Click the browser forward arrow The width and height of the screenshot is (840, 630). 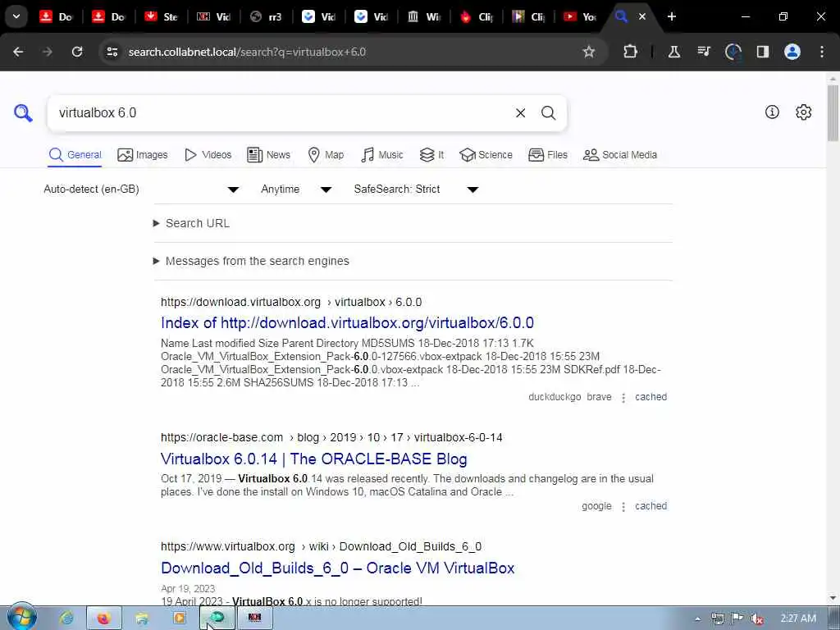click(48, 52)
